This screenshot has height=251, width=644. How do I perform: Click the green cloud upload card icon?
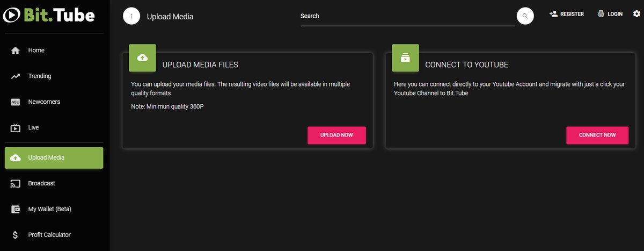(142, 58)
